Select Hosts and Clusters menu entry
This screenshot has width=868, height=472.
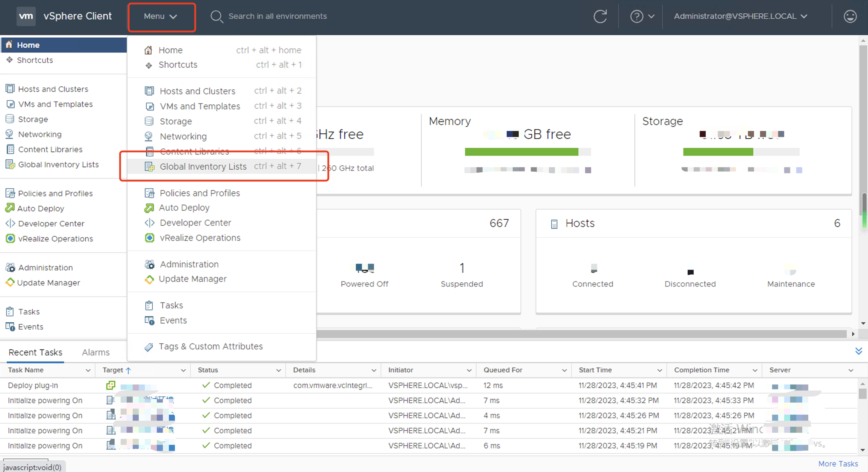(222, 91)
